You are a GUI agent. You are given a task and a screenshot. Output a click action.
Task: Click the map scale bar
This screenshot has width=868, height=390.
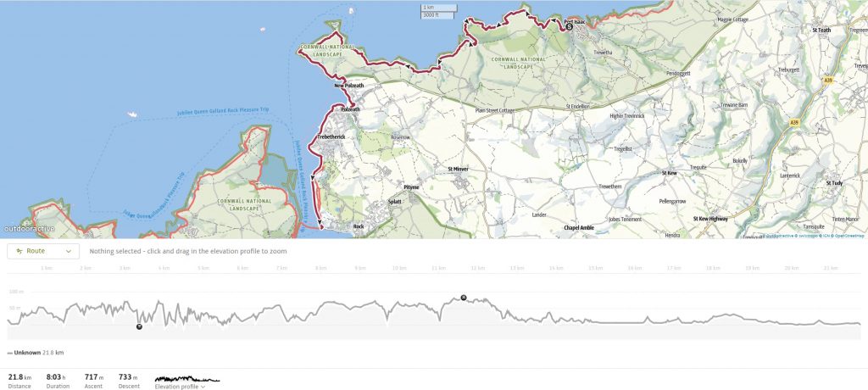click(441, 12)
